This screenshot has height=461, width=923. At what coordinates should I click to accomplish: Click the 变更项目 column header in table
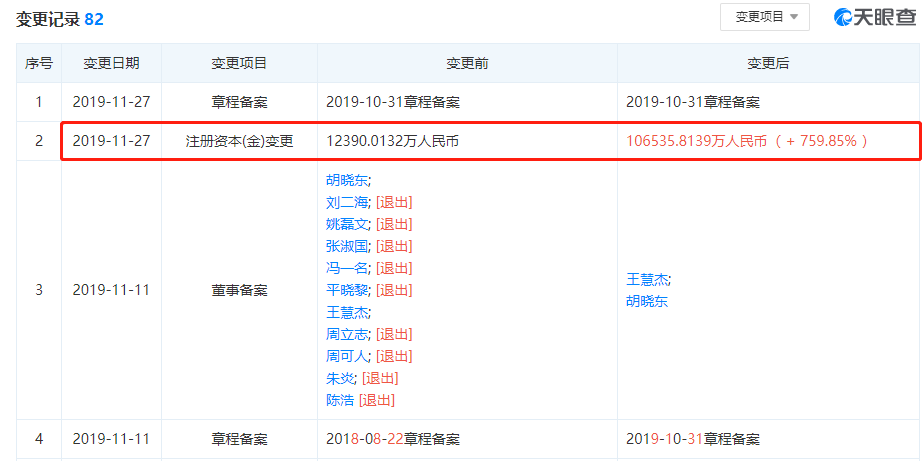tap(239, 63)
